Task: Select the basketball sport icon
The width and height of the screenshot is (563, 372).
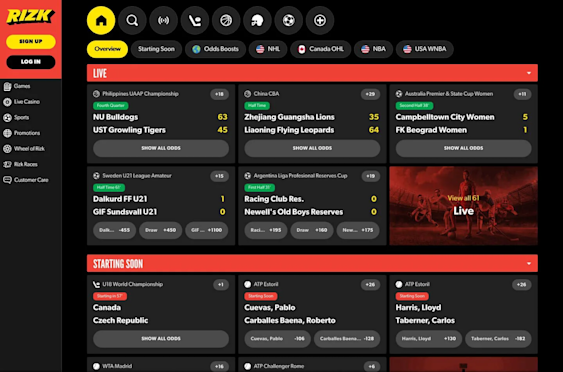Action: click(x=226, y=20)
